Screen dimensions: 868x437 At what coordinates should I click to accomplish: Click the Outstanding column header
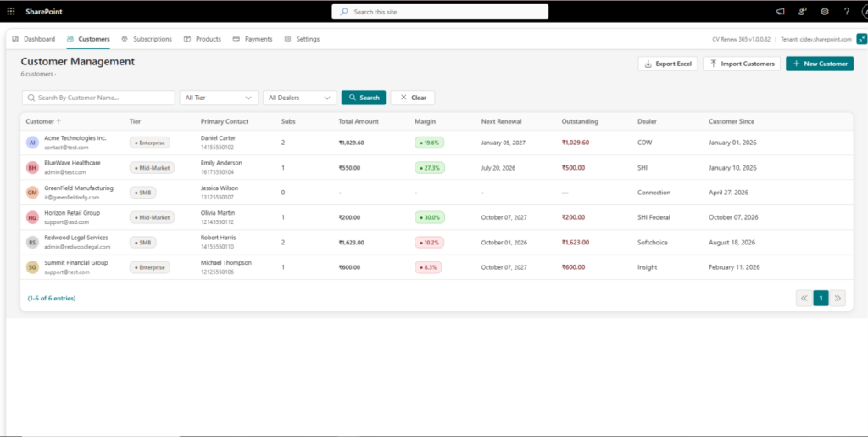[x=580, y=121]
